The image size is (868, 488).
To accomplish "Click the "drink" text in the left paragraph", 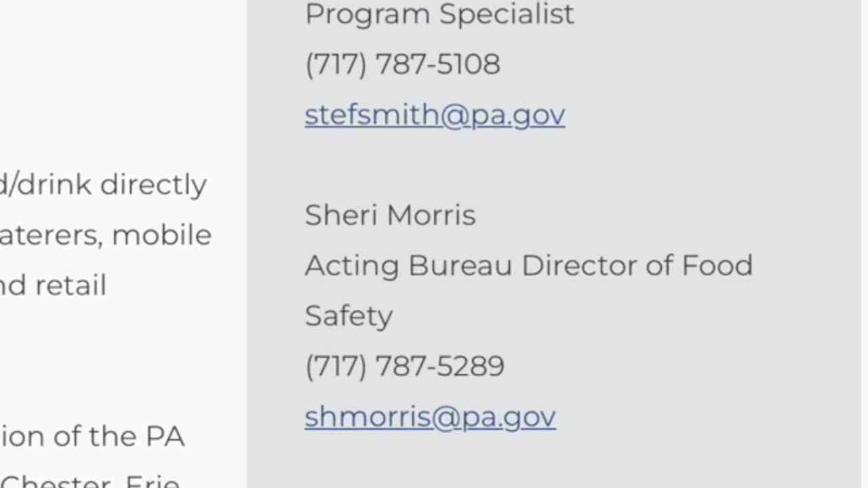I will pyautogui.click(x=54, y=184).
